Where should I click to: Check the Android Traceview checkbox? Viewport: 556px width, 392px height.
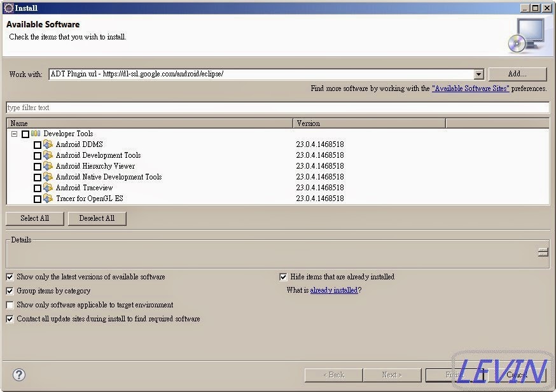pos(38,188)
